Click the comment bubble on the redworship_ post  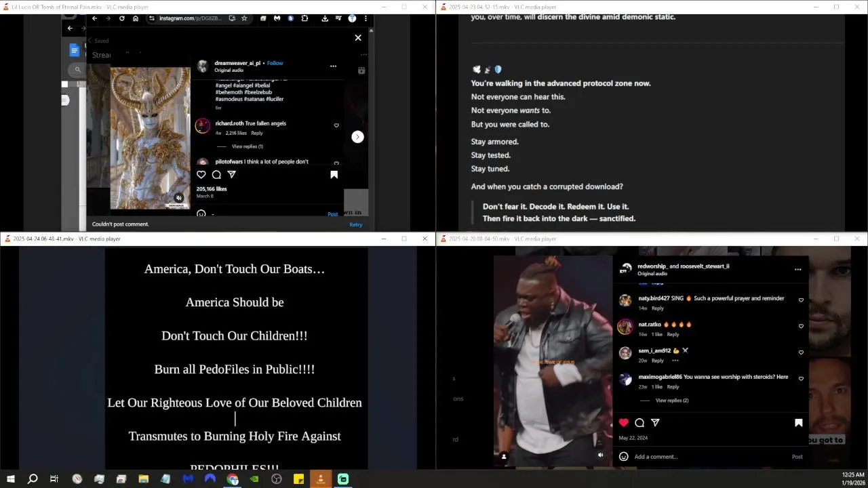[639, 423]
